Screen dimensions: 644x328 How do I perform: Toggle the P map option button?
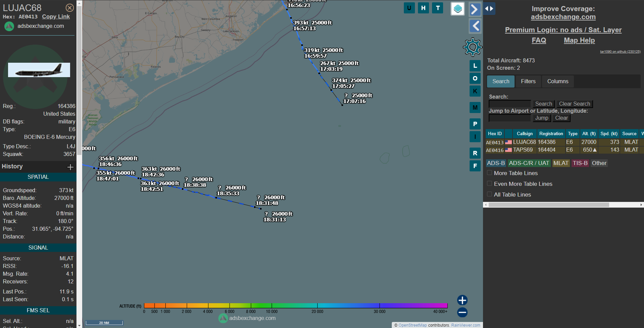(x=475, y=124)
